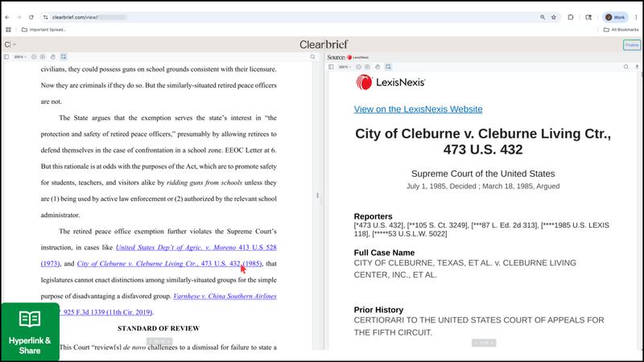Open the 925 F.3d 1339 (11th Cir. 2019) link
The image size is (644, 362).
[107, 312]
